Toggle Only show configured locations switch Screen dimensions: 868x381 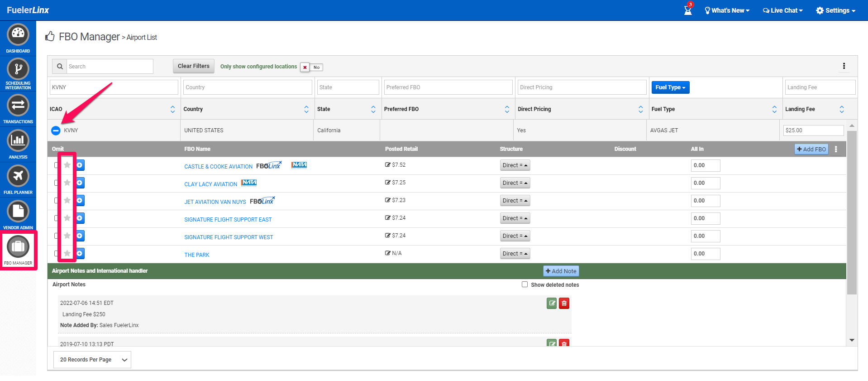(x=311, y=67)
